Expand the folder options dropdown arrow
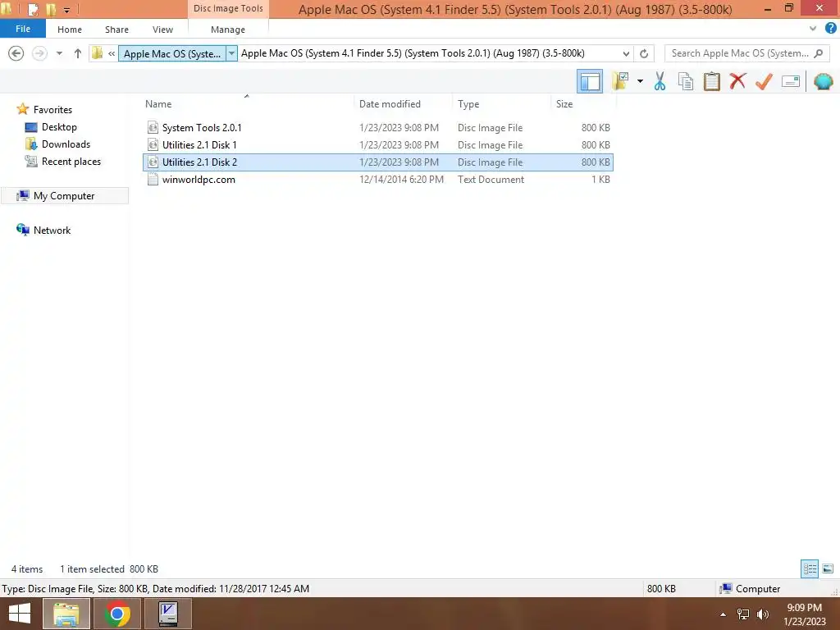 [640, 81]
